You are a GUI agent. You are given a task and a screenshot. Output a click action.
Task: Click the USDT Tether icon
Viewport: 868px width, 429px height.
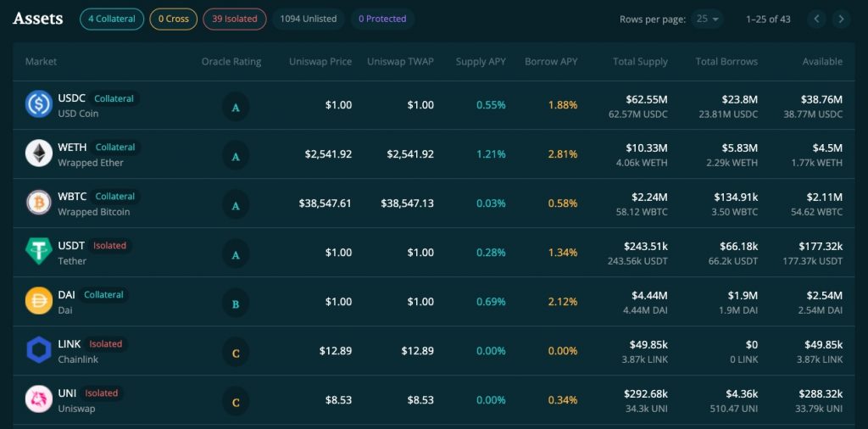click(39, 251)
